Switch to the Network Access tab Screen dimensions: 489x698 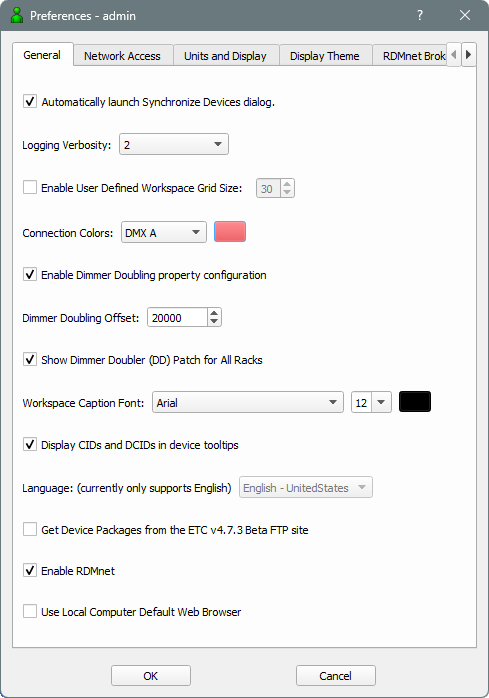122,56
